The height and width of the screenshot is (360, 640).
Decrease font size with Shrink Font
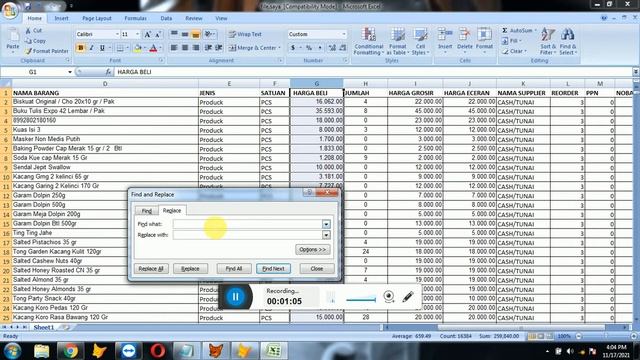click(158, 34)
